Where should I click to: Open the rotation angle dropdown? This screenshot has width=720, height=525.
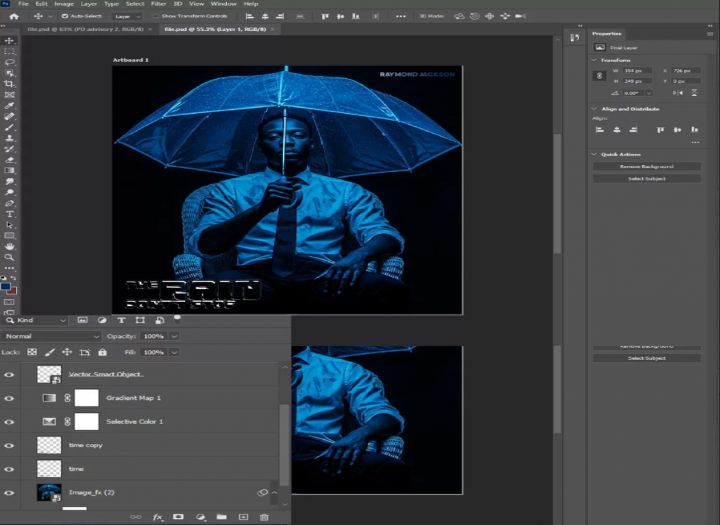pyautogui.click(x=649, y=93)
